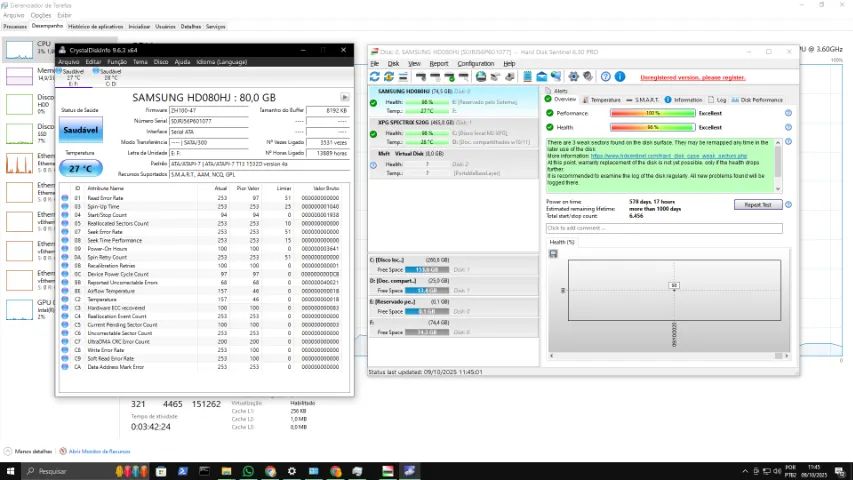This screenshot has height=480, width=853.
Task: Show hidden system tray icons chevron
Action: tap(745, 471)
